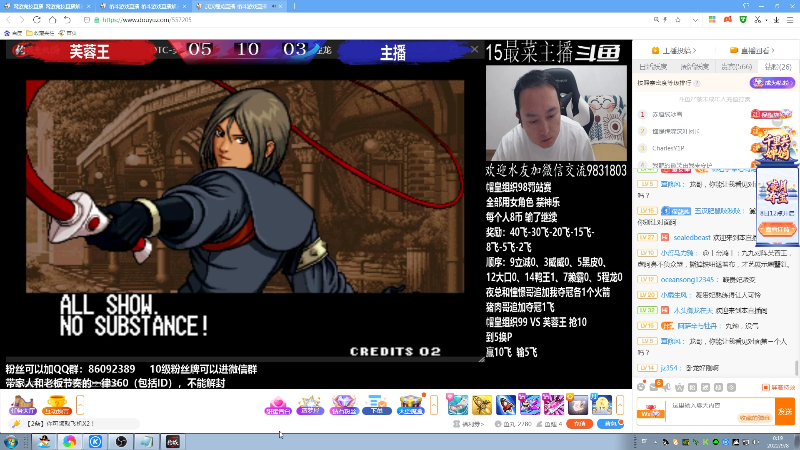Open the star badge activity icon
800x450 pixels.
click(x=311, y=405)
